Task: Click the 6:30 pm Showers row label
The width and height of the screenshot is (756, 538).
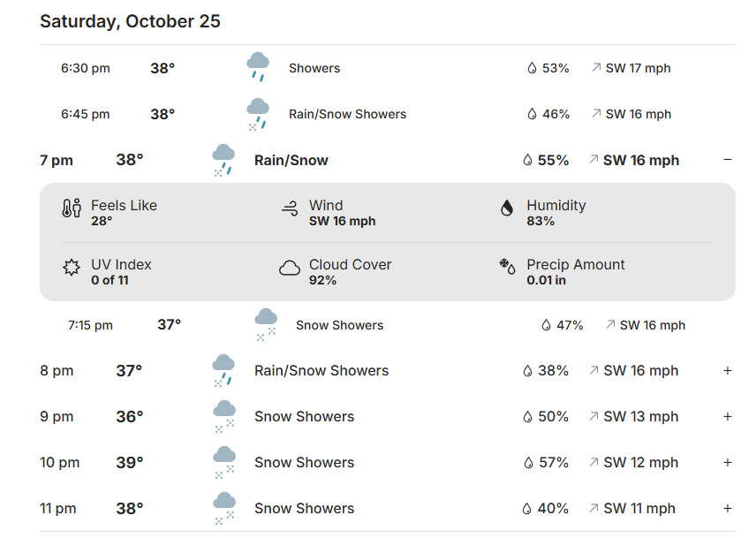Action: 314,68
